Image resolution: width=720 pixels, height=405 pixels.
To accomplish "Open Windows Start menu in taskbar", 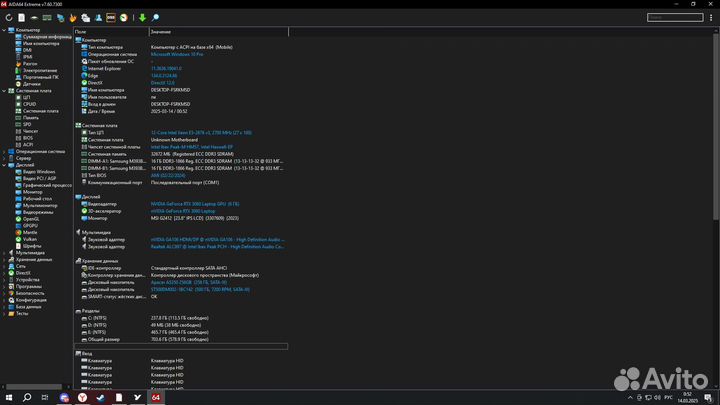I will point(9,398).
